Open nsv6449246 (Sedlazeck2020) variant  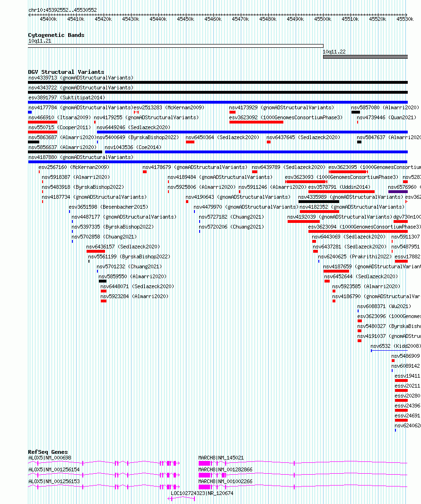(134, 128)
